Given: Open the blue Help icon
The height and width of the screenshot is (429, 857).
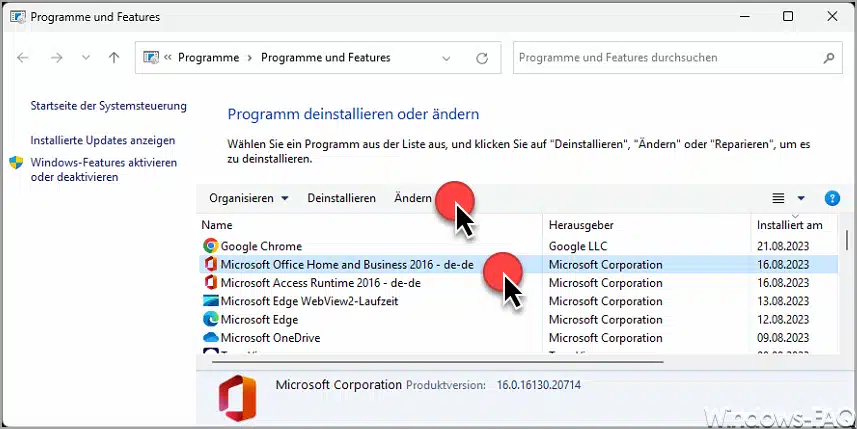Looking at the screenshot, I should 832,198.
